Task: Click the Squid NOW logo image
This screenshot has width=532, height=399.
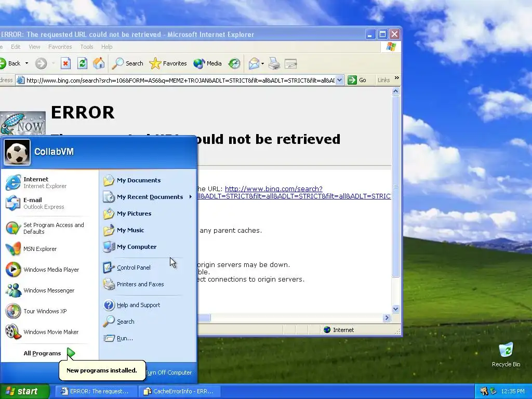Action: (x=23, y=124)
